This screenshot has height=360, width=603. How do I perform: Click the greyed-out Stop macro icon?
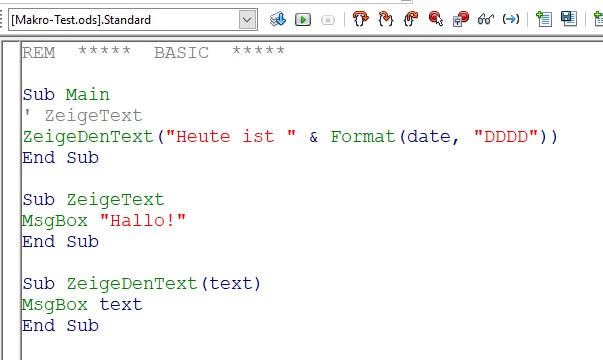pos(328,20)
